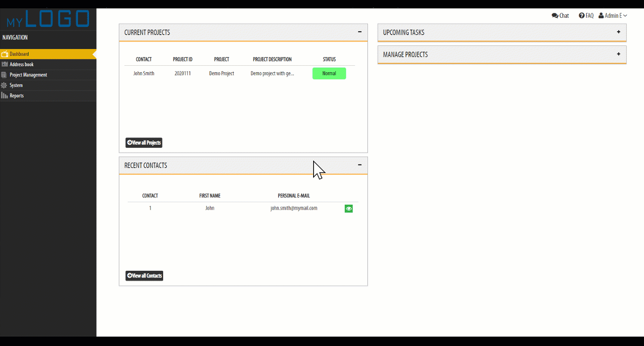Image resolution: width=644 pixels, height=346 pixels.
Task: Click the Address book icon in sidebar
Action: (4, 64)
